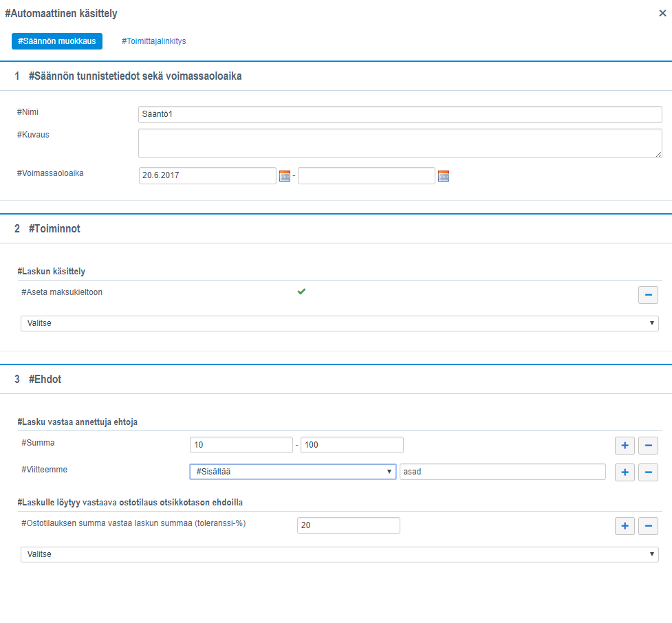This screenshot has width=672, height=623.
Task: Remove the Summa condition row
Action: tap(648, 446)
